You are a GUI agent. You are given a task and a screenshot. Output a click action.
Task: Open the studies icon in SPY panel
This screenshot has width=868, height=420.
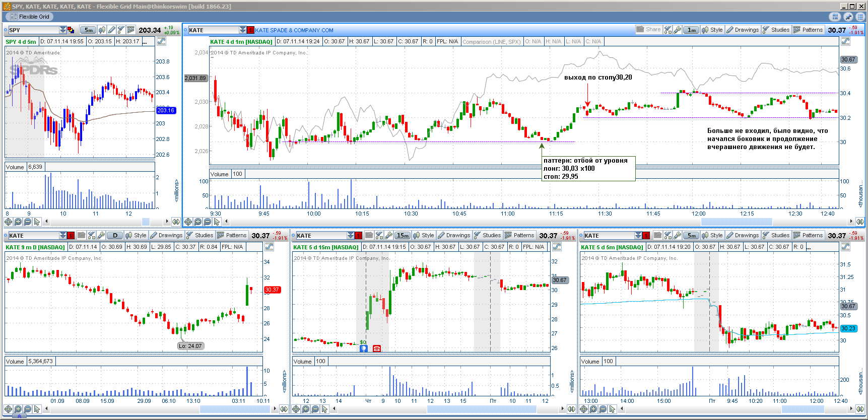(x=121, y=30)
